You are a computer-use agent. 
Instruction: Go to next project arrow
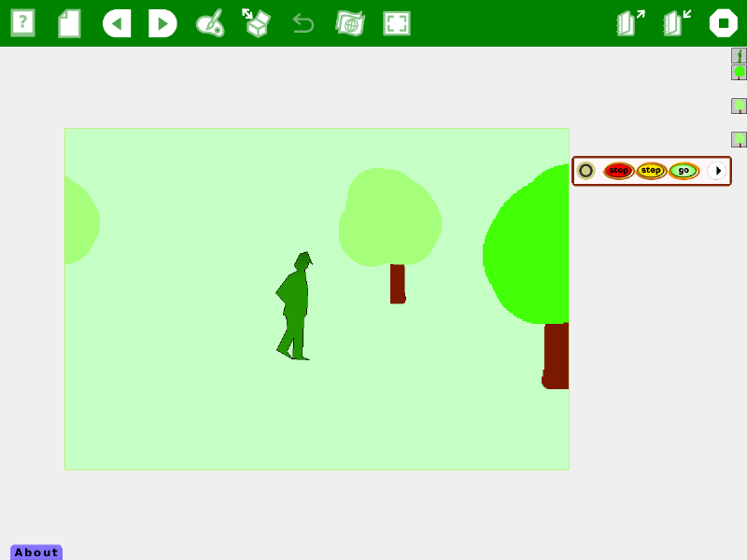[162, 23]
